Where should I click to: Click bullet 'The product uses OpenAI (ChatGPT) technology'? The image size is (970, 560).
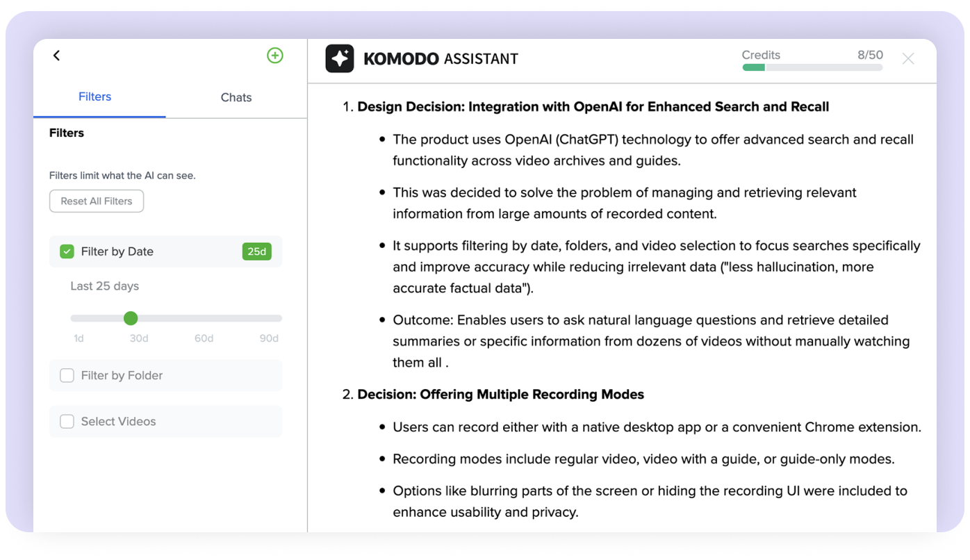coord(653,150)
